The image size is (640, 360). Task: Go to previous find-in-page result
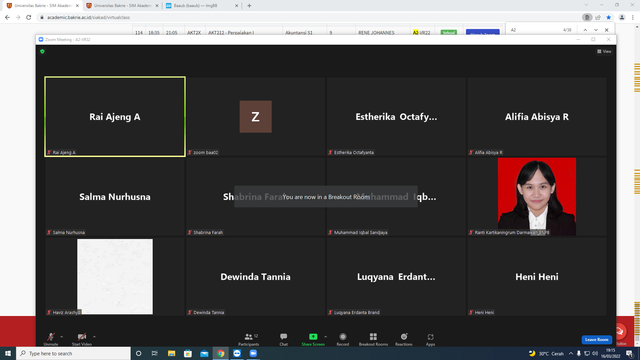tap(585, 30)
